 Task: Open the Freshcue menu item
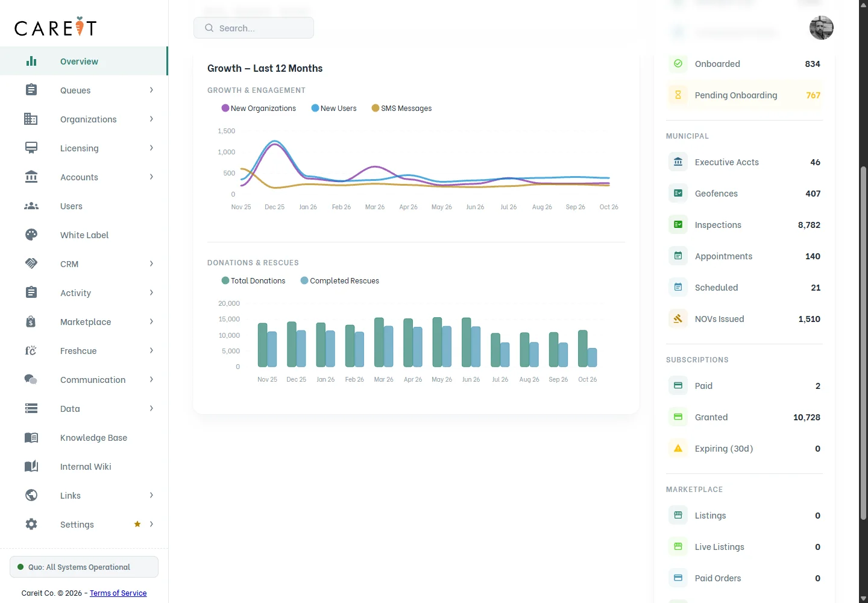pyautogui.click(x=84, y=350)
